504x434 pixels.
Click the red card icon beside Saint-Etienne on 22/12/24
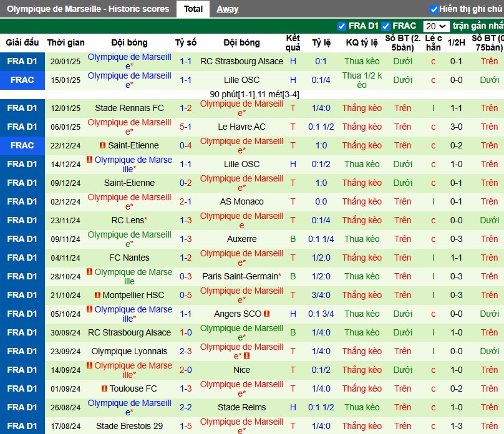click(x=102, y=145)
